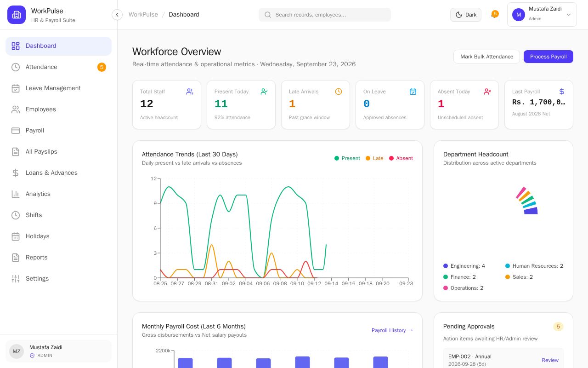The width and height of the screenshot is (588, 368).
Task: Click the Engineering legend color dot
Action: point(446,266)
